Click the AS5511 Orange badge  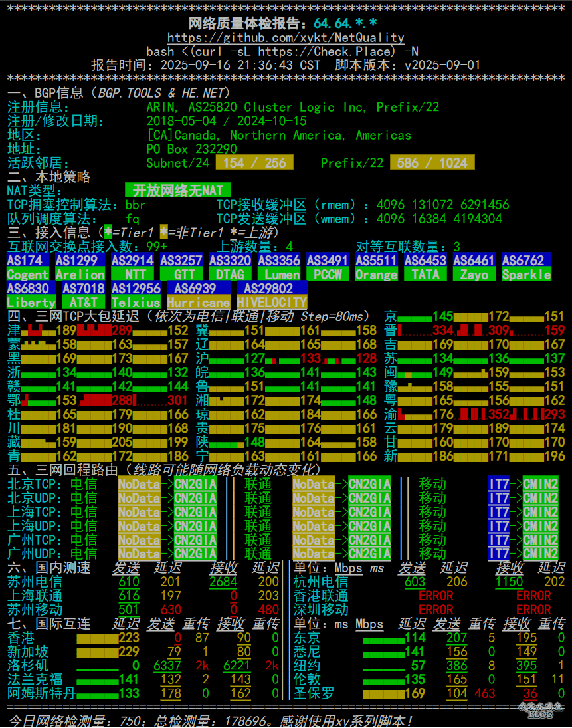pyautogui.click(x=376, y=267)
